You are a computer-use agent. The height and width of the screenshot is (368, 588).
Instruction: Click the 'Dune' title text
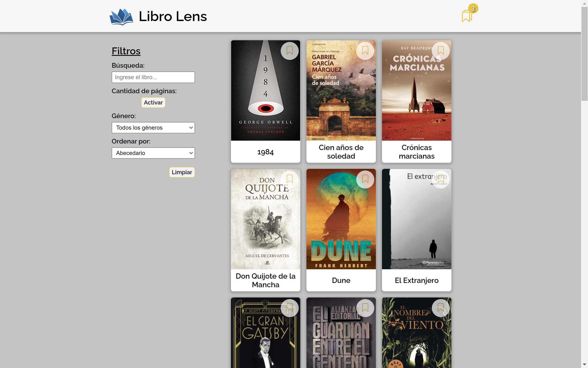(x=341, y=280)
